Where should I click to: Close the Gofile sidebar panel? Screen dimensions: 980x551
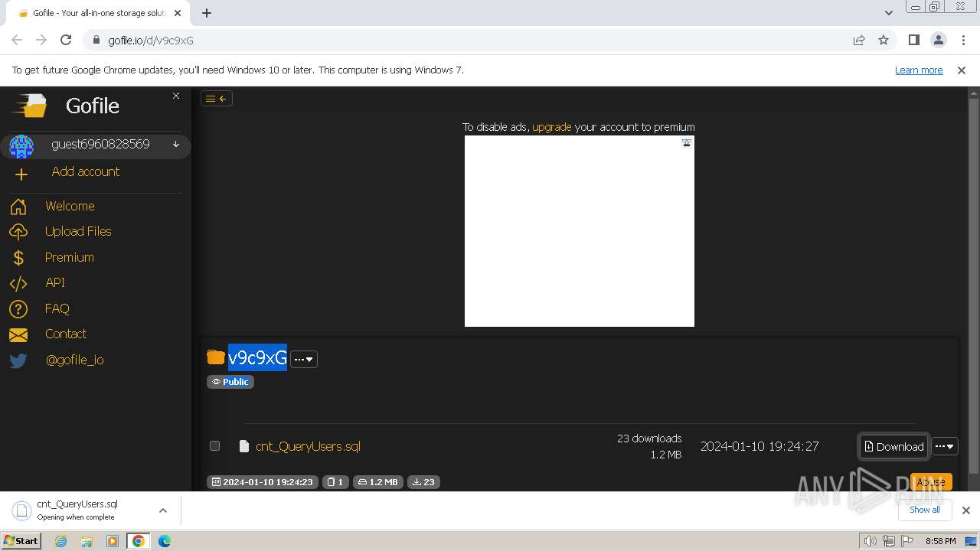click(176, 96)
